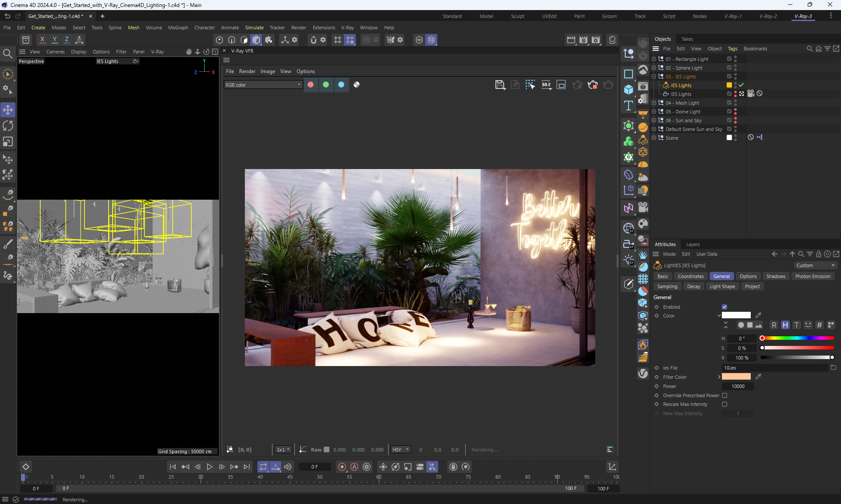
Task: Switch to the Light Shape tab
Action: pyautogui.click(x=722, y=286)
